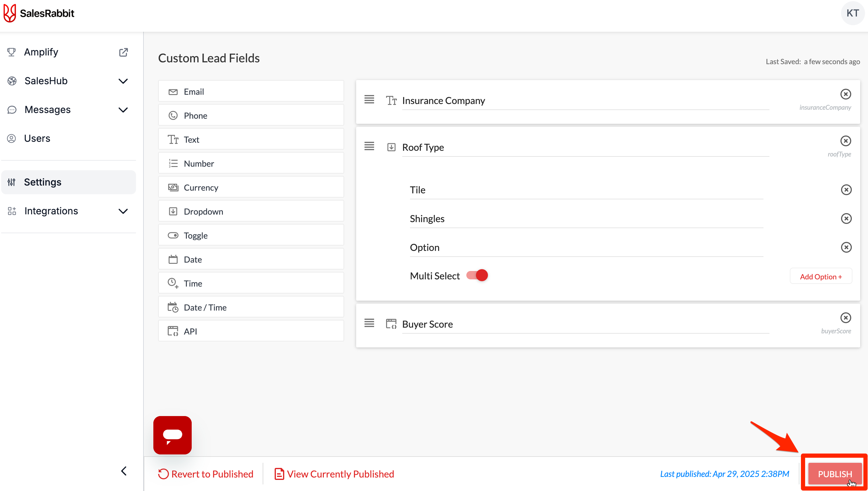
Task: Click the PUBLISH button
Action: coord(835,474)
